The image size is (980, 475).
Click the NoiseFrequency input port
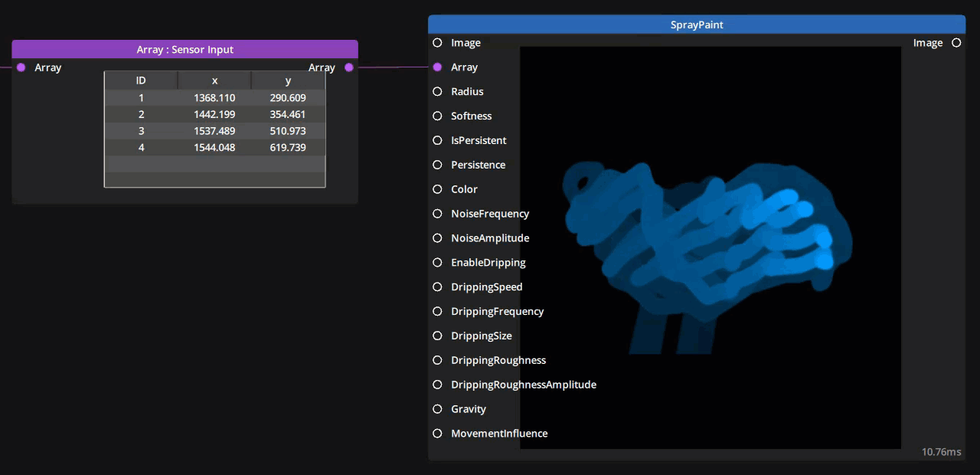click(436, 214)
